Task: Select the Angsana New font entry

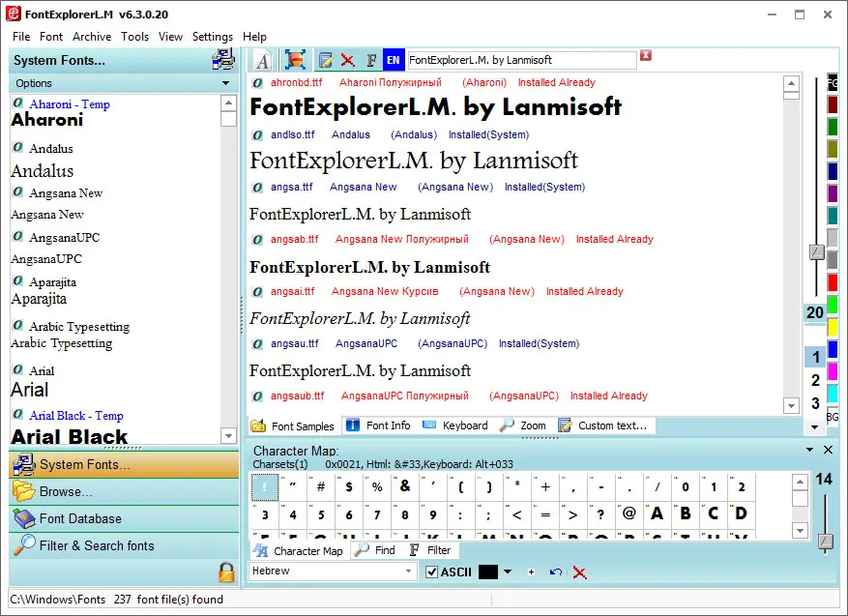Action: pyautogui.click(x=66, y=193)
